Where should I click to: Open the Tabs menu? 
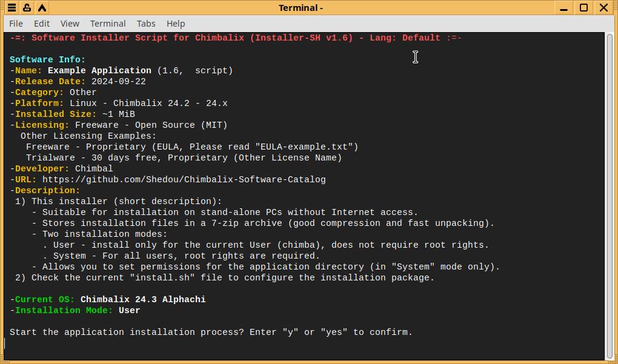click(146, 24)
